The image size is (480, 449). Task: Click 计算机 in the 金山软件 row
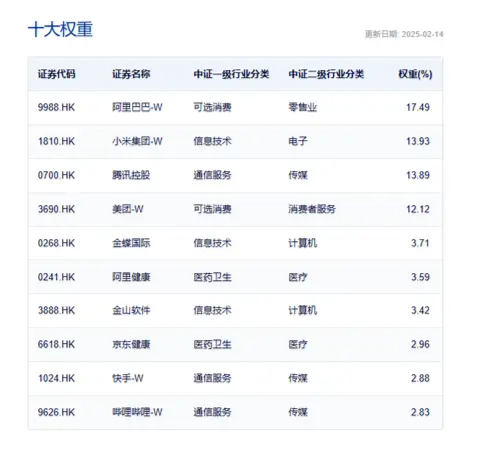tap(303, 310)
